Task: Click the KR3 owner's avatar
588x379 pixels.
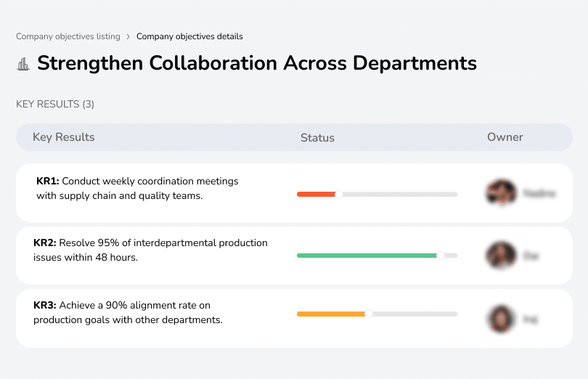Action: click(500, 318)
